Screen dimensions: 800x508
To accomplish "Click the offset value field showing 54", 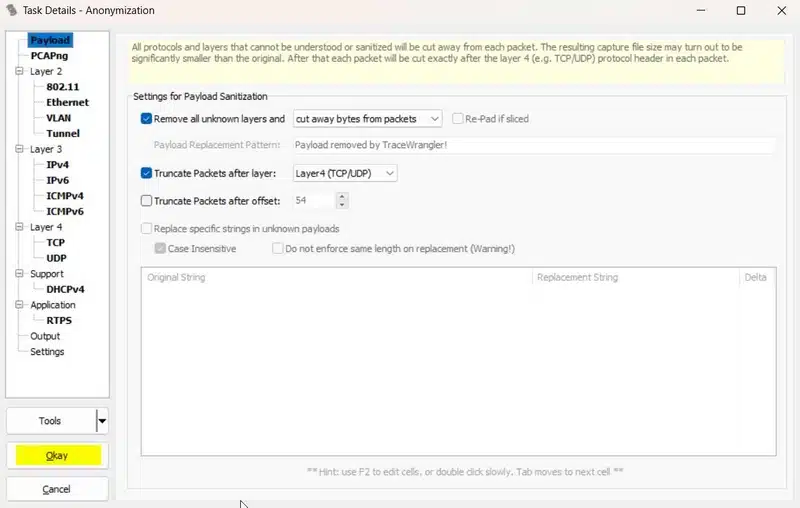I will (x=314, y=200).
